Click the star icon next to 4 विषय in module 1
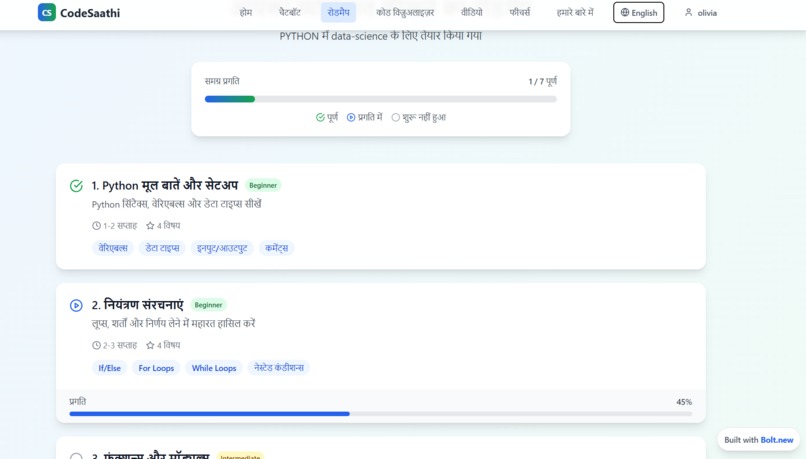Viewport: 806px width, 459px height. click(x=150, y=226)
